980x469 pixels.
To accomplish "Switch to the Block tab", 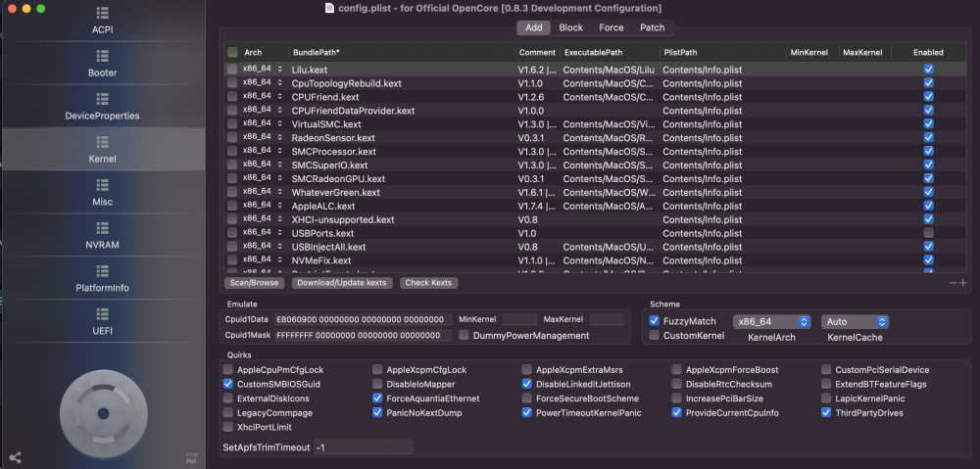I will point(570,27).
